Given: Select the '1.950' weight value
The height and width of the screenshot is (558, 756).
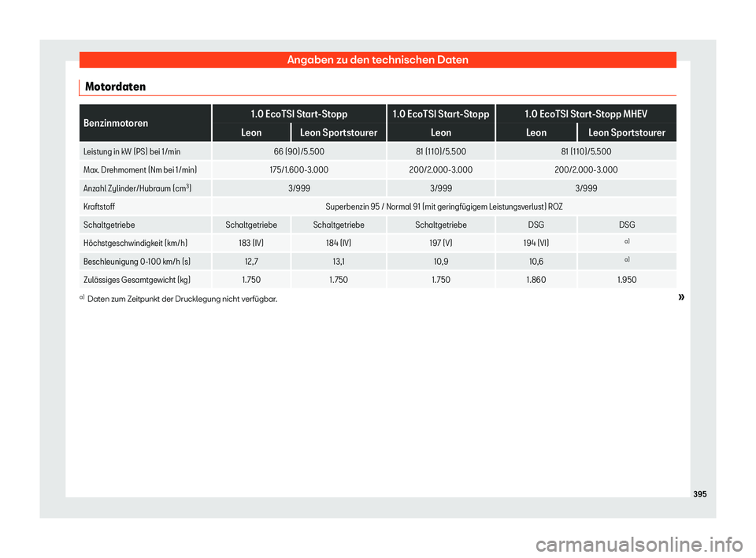Looking at the screenshot, I should [x=627, y=280].
